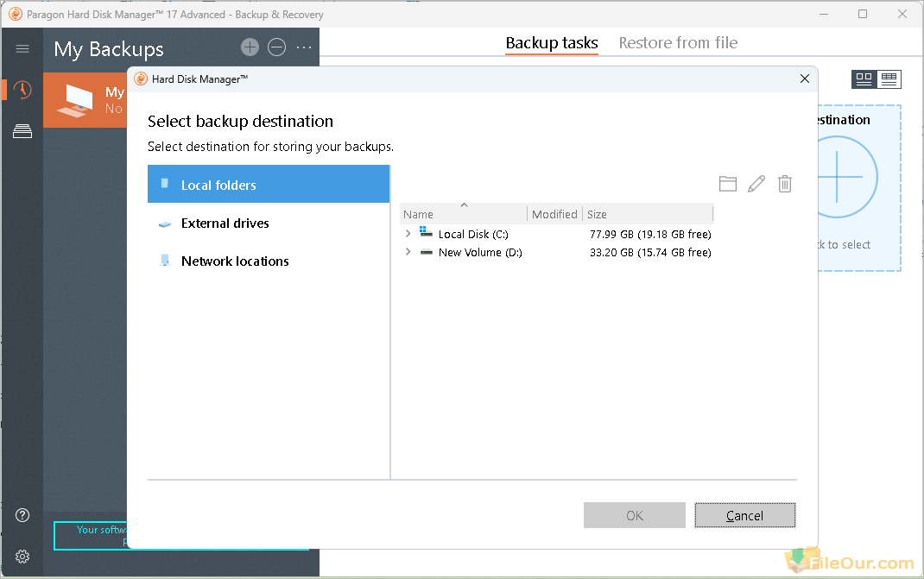Open the three-dots more options menu
This screenshot has width=924, height=579.
click(x=304, y=47)
